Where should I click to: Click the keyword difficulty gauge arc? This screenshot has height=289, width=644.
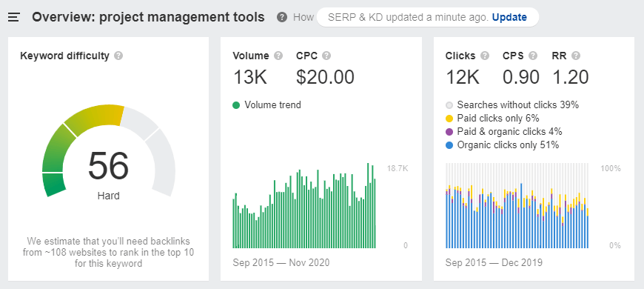coord(108,150)
